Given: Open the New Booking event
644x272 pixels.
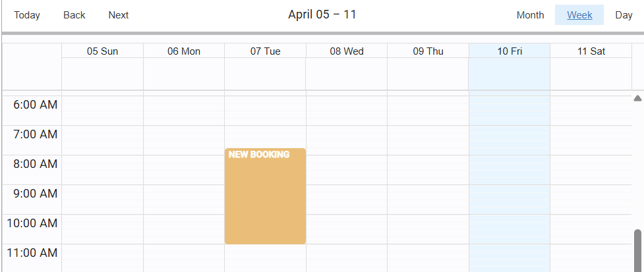Looking at the screenshot, I should pyautogui.click(x=265, y=196).
